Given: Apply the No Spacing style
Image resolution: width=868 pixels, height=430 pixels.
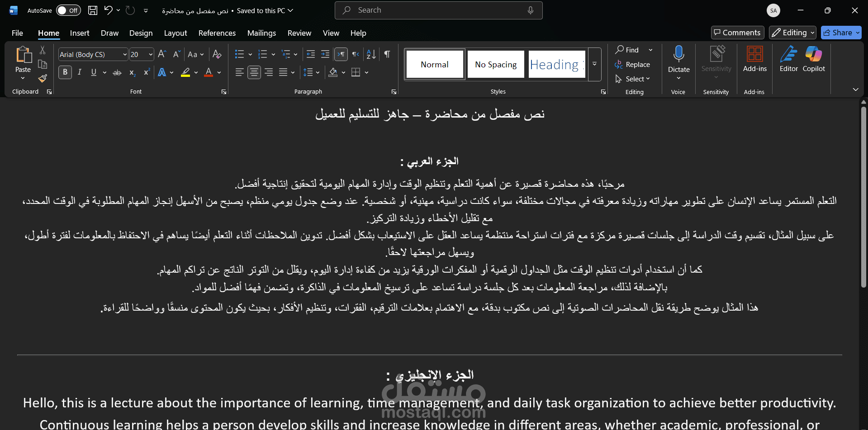Looking at the screenshot, I should (496, 64).
